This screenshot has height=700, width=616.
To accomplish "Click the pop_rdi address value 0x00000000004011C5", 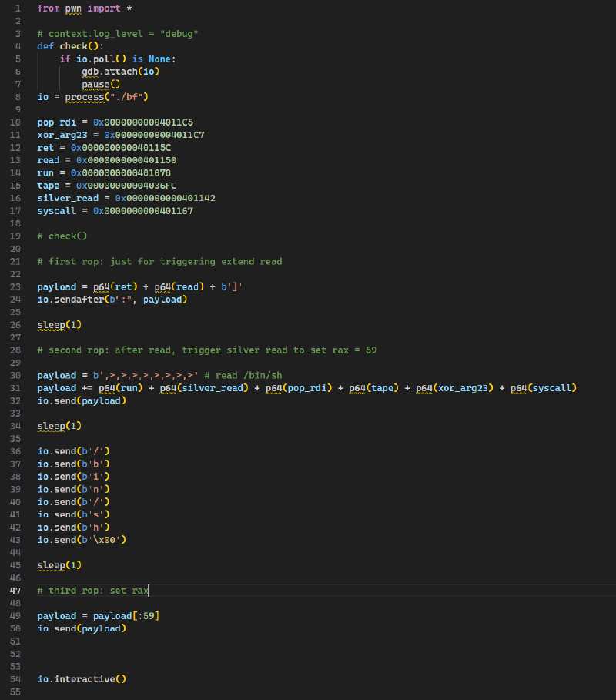I will point(143,122).
